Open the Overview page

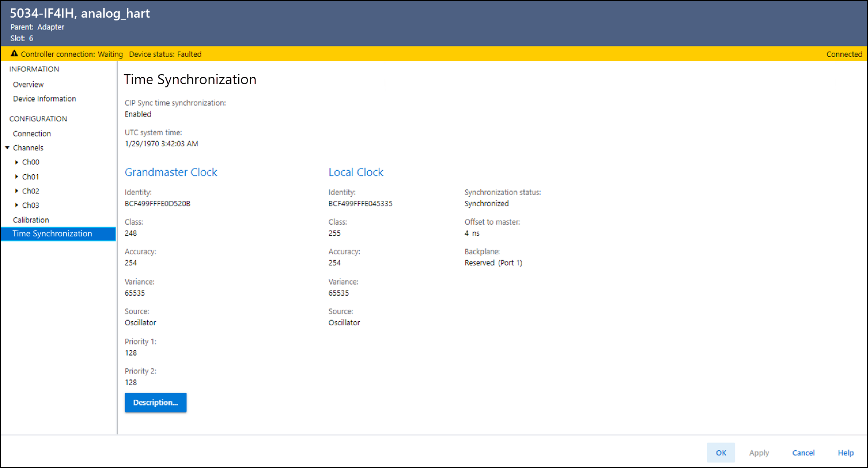(x=28, y=85)
